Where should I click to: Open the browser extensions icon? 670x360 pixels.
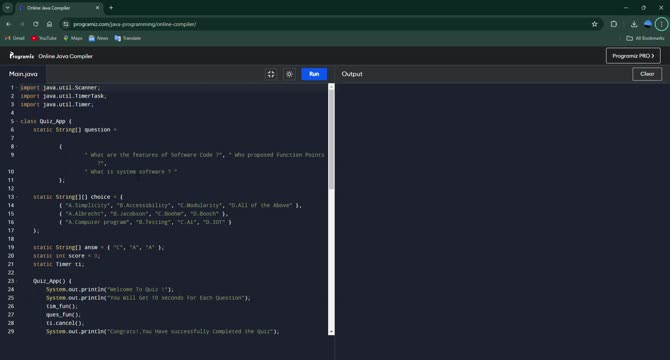click(614, 24)
